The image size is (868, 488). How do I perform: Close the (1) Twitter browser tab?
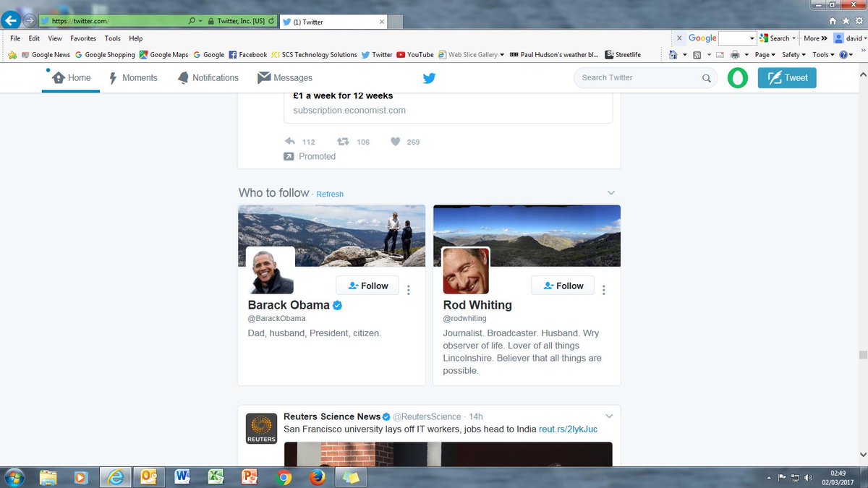[382, 22]
